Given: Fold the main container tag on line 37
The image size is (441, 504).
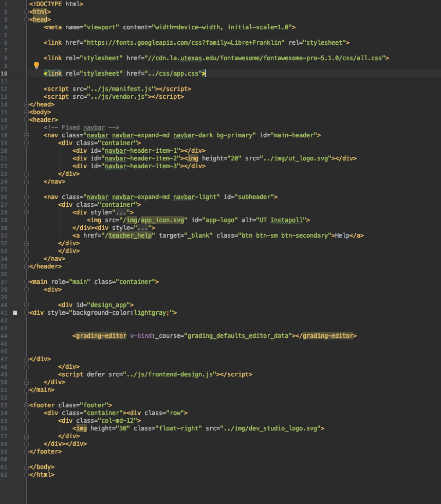Looking at the screenshot, I should pos(26,282).
